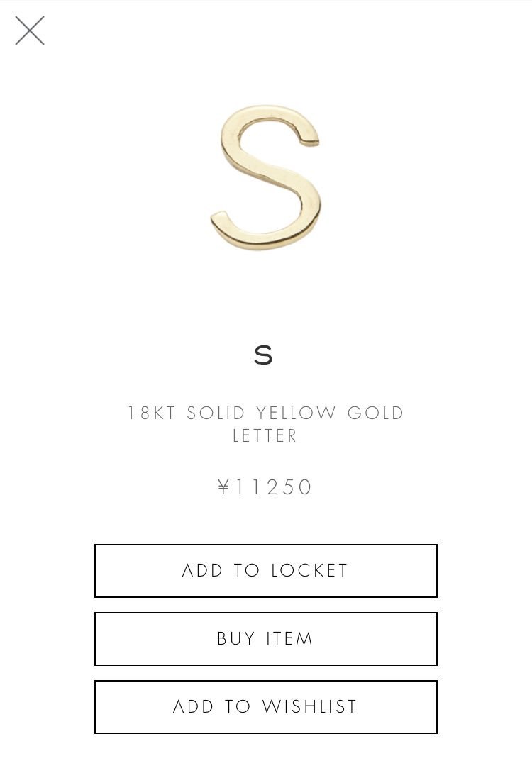
Task: Choose the middle button labeled BUY ITEM
Action: click(265, 639)
